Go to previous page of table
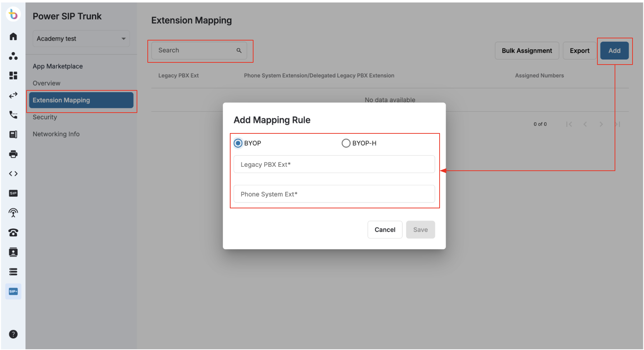 pyautogui.click(x=585, y=124)
